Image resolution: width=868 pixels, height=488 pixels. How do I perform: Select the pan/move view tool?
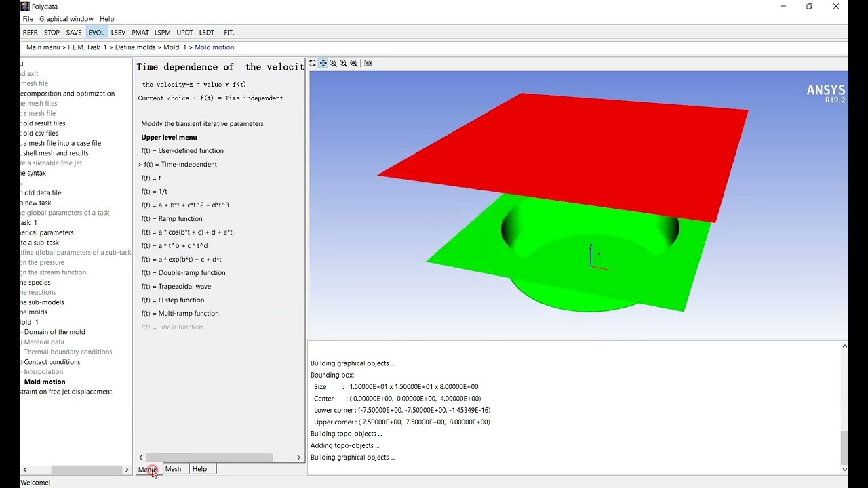323,63
